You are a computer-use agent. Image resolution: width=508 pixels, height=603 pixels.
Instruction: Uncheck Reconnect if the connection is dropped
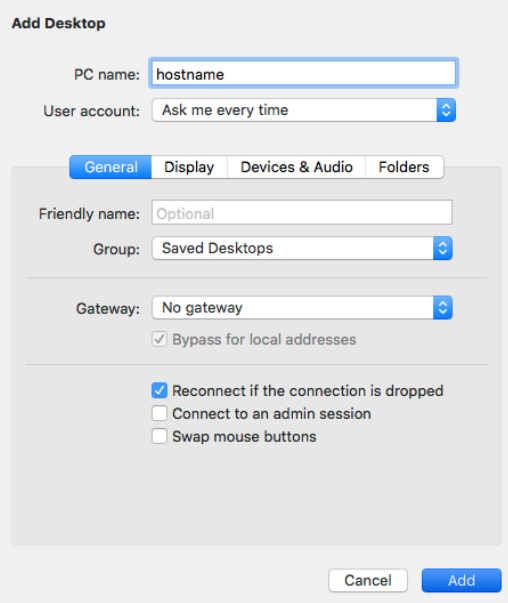(159, 391)
